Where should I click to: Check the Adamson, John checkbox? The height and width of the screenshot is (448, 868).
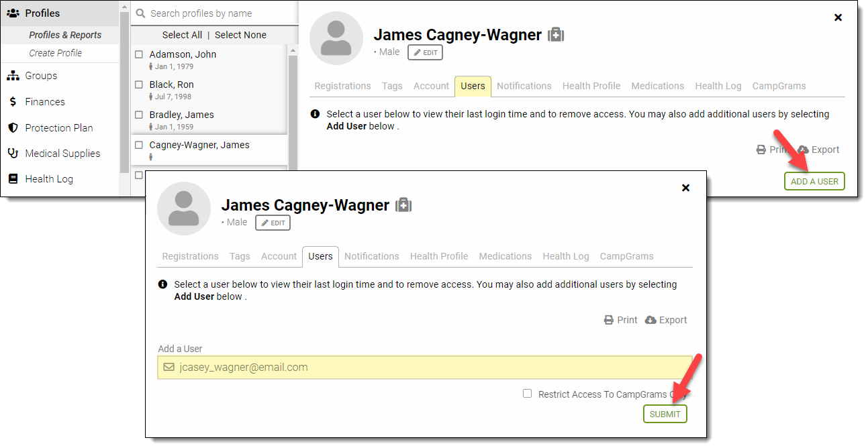point(139,54)
